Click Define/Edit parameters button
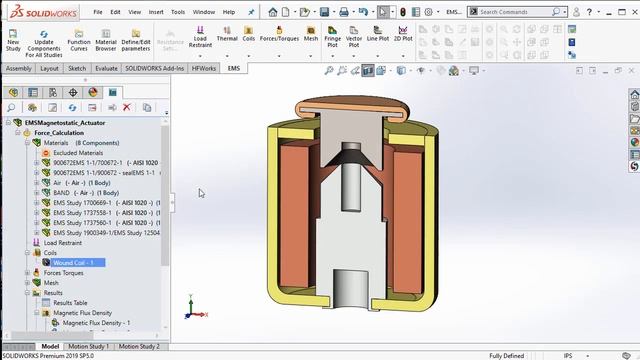Viewport: 640px width, 360px height. click(136, 40)
